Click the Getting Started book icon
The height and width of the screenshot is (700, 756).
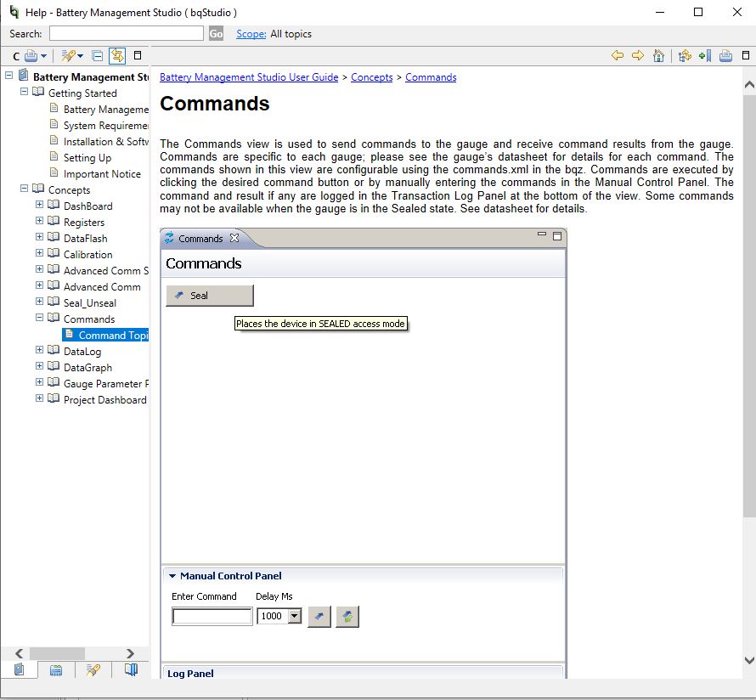coord(38,92)
